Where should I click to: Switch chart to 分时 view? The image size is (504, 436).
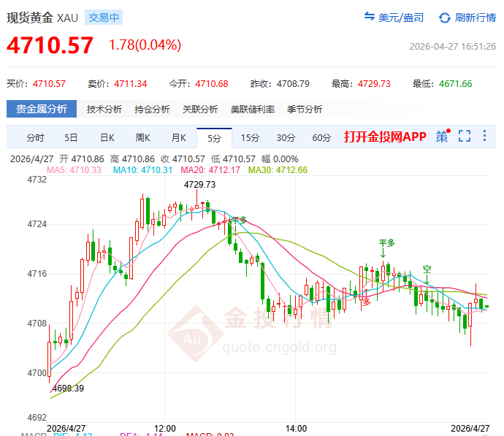point(35,138)
